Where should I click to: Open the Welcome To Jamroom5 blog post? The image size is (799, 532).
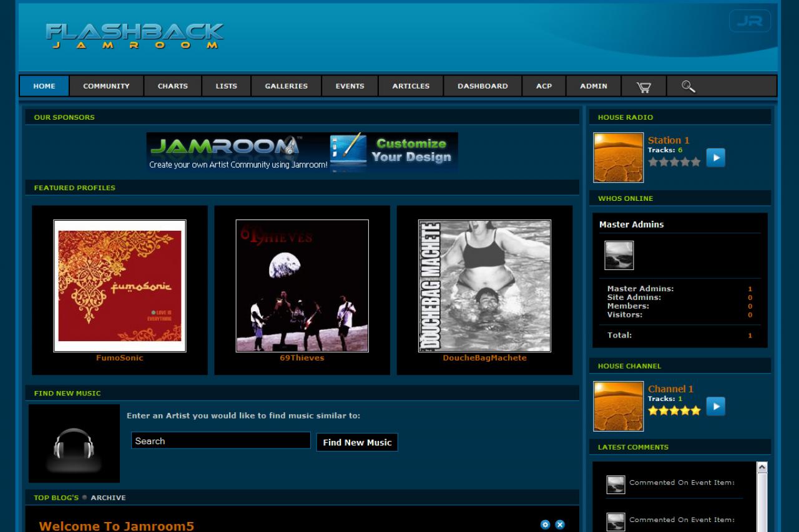[117, 526]
